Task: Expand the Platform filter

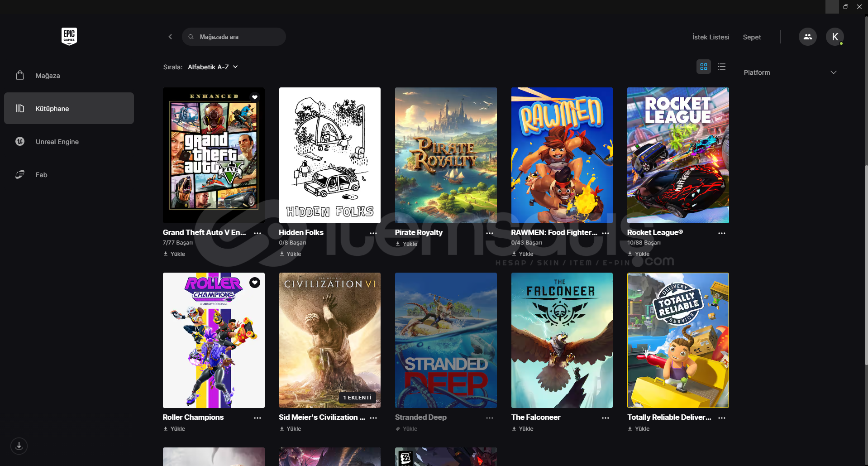Action: [790, 72]
